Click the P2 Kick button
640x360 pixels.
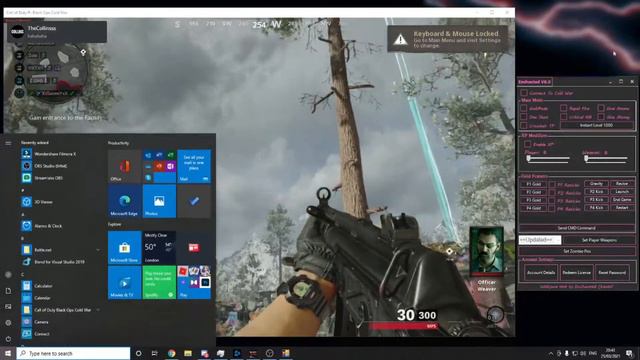click(596, 192)
